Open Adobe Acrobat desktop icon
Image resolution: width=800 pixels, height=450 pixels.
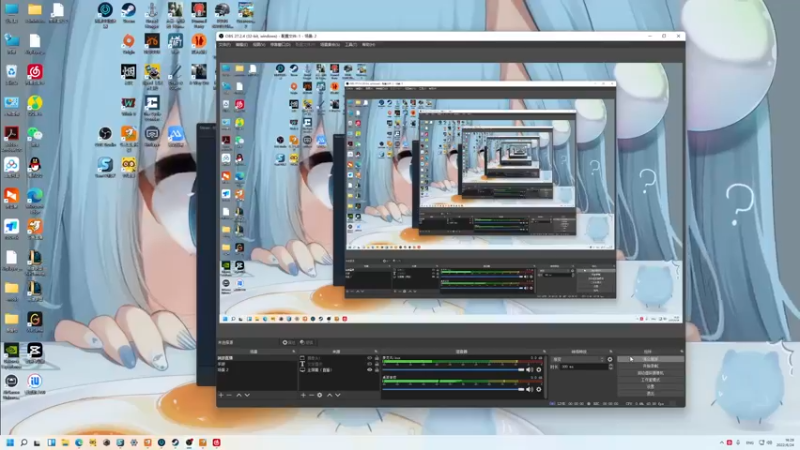point(11,136)
